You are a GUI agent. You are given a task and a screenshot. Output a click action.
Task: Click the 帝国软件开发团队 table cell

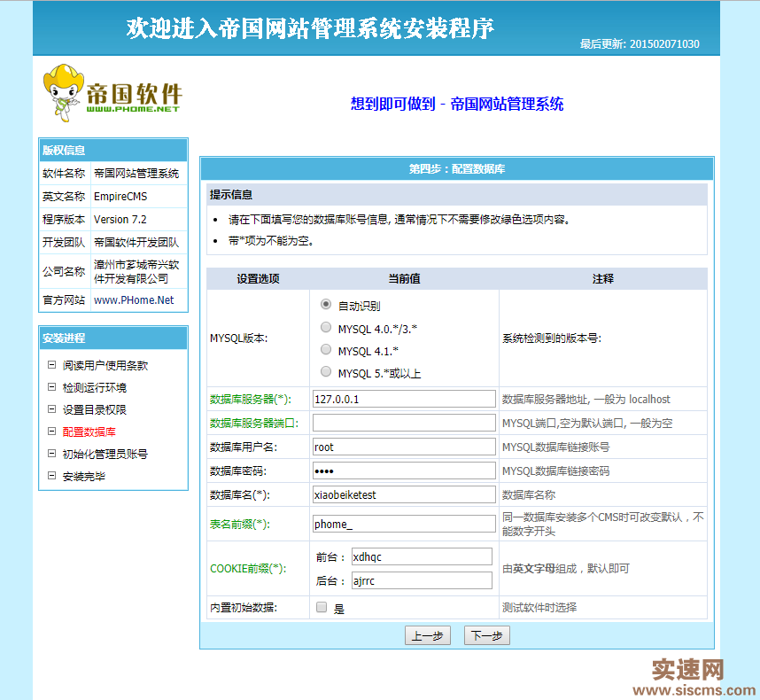pos(138,243)
